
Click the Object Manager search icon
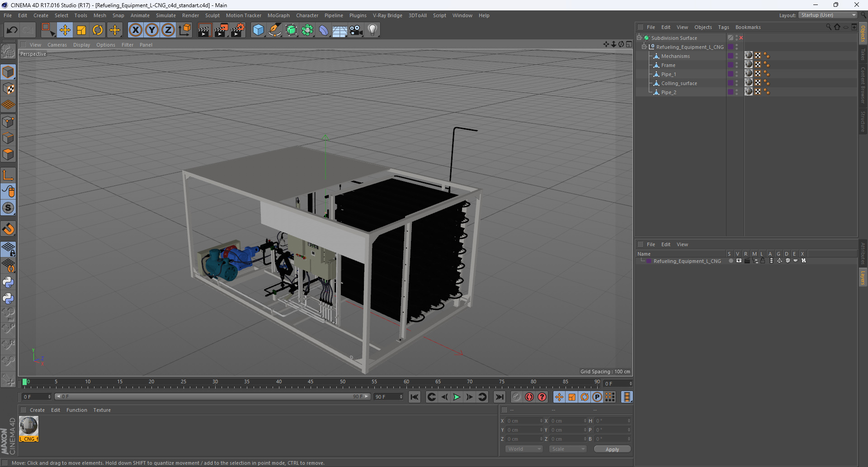click(828, 27)
